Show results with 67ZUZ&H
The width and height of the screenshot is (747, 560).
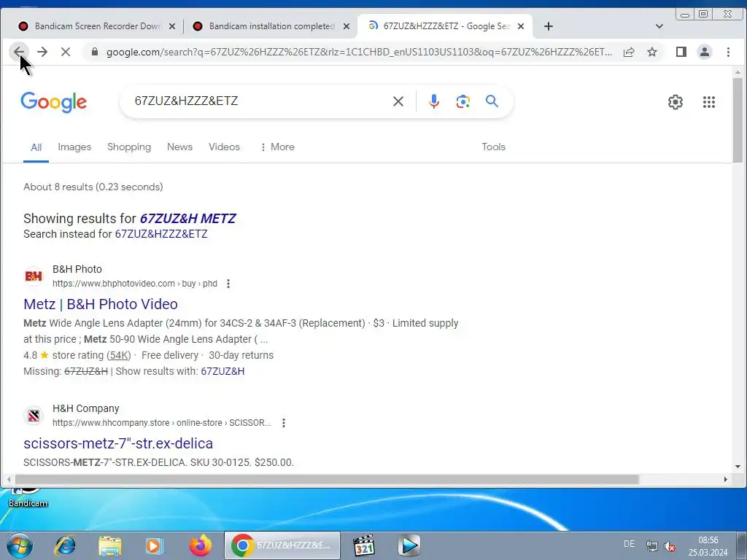pos(222,371)
